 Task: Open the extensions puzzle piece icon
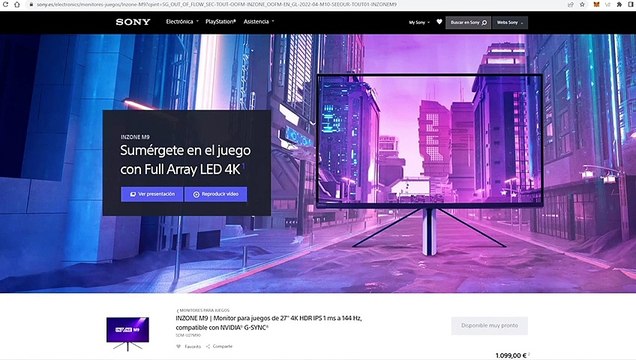[619, 4]
